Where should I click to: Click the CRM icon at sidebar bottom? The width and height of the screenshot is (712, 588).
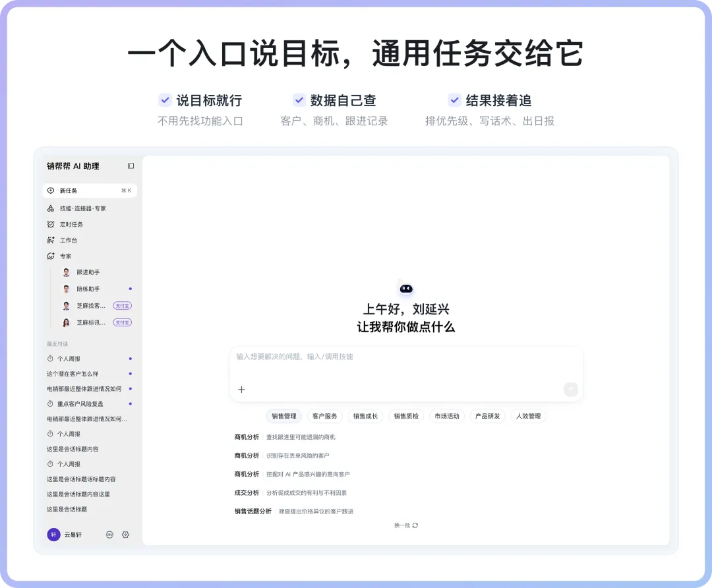tap(109, 535)
